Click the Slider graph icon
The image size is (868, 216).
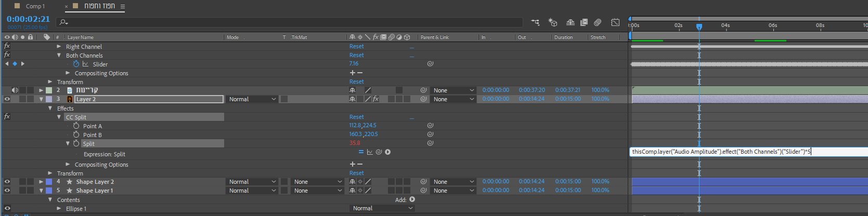[85, 64]
